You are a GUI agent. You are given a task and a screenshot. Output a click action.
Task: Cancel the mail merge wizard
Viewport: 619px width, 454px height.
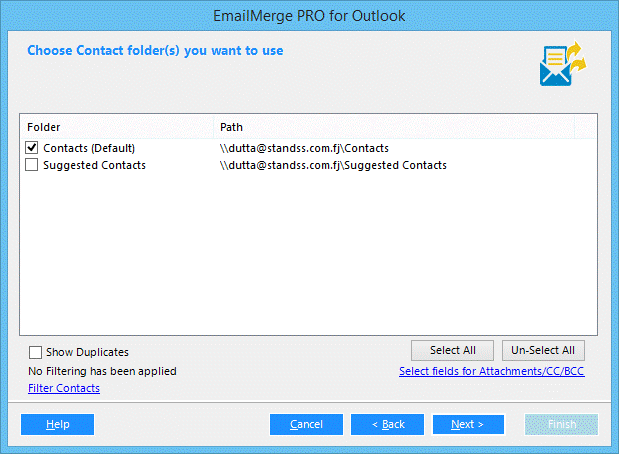pos(306,424)
